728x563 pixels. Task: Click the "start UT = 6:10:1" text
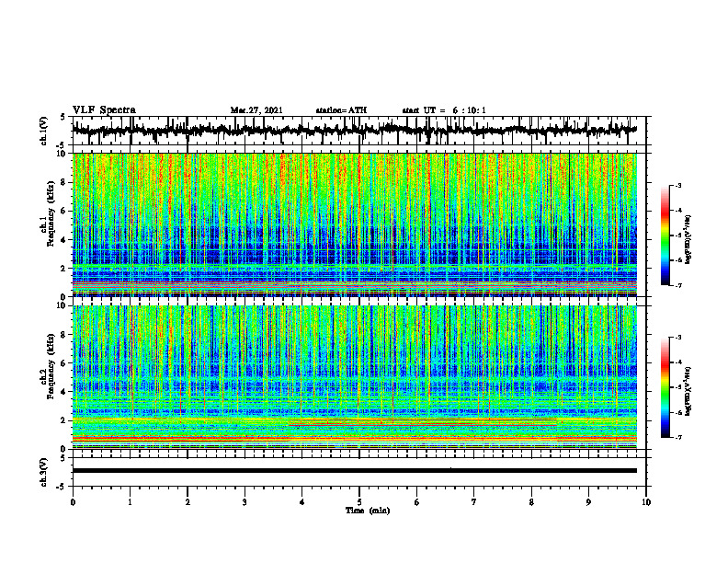pyautogui.click(x=444, y=110)
